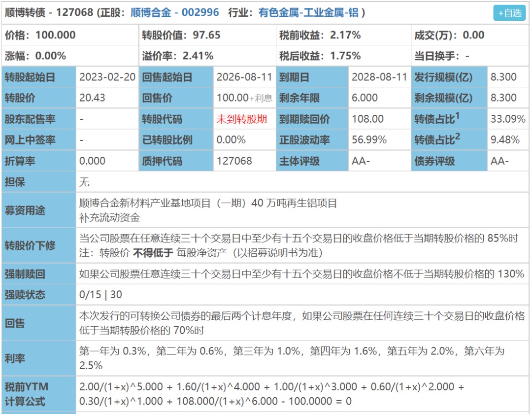Click the 溢价率 value 2.41%
The image size is (532, 414).
pyautogui.click(x=198, y=56)
